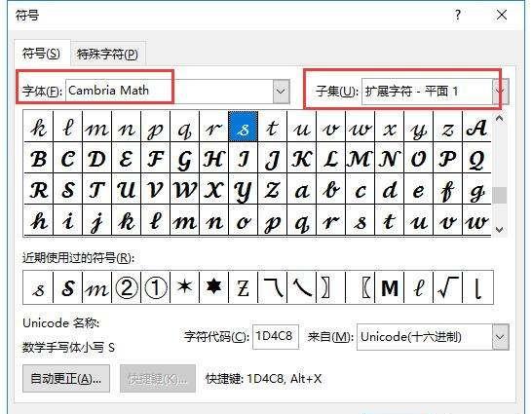Switch to the 符号(S) tab
Image resolution: width=532 pixels, height=414 pixels.
(x=41, y=54)
